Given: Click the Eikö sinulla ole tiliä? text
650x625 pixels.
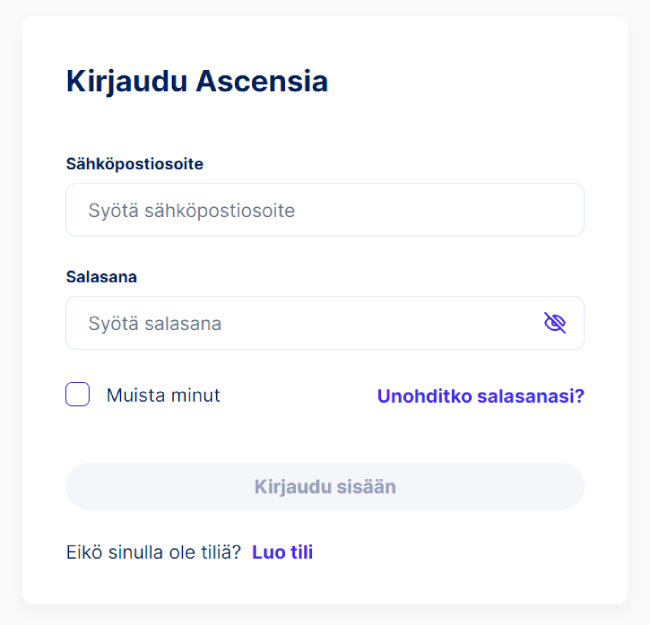Looking at the screenshot, I should 153,551.
